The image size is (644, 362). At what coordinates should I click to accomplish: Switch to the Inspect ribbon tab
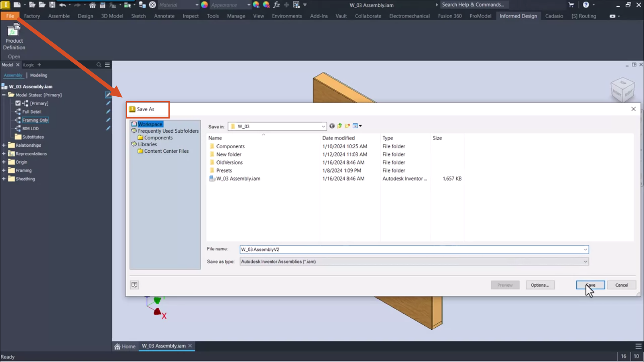191,16
